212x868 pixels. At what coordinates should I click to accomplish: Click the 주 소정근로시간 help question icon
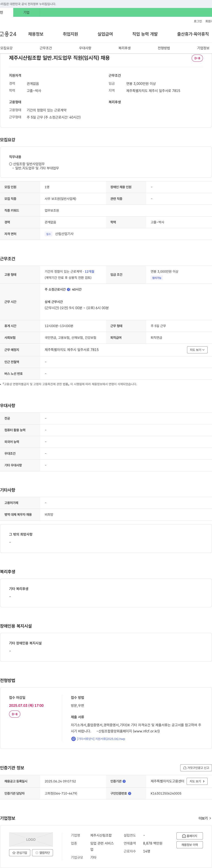(68, 289)
